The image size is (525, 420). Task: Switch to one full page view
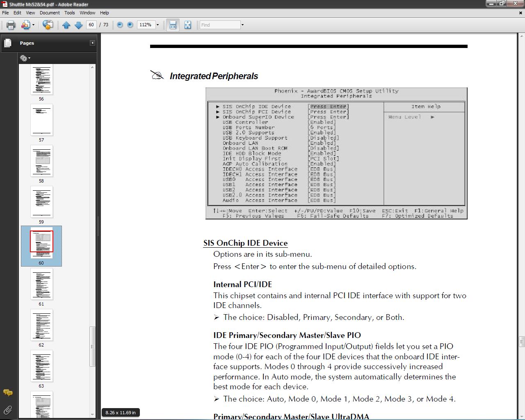tap(187, 25)
